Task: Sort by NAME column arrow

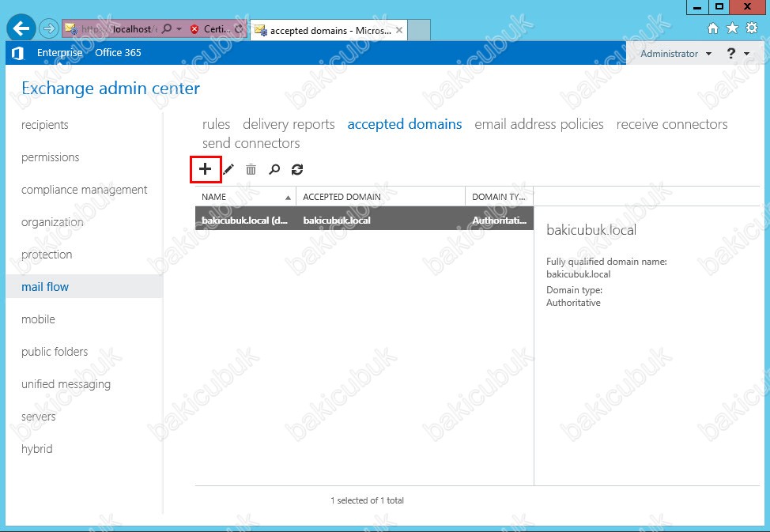Action: coord(289,198)
